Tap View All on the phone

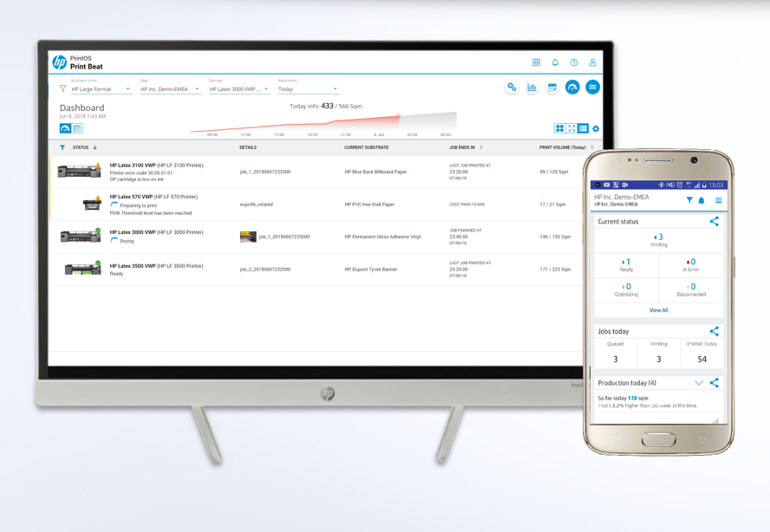pos(658,310)
